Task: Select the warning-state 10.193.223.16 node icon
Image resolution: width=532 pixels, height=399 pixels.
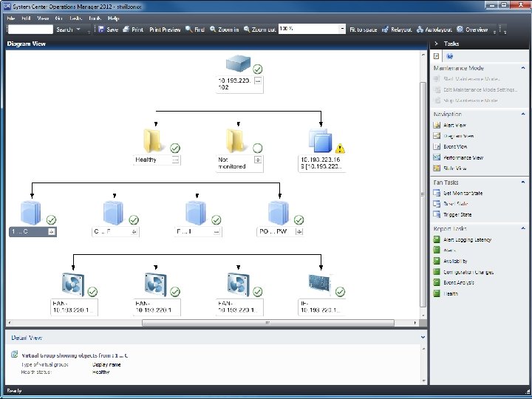Action: 320,141
